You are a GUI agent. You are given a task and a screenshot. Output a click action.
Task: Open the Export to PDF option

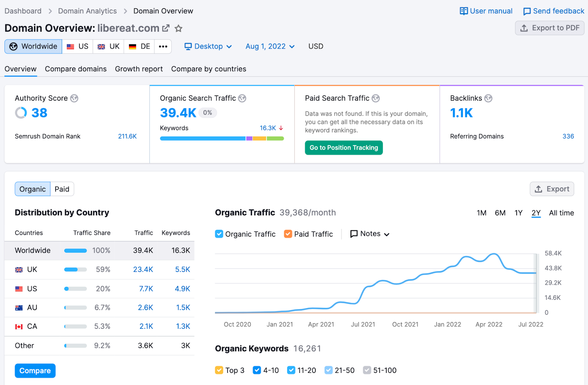pyautogui.click(x=549, y=28)
